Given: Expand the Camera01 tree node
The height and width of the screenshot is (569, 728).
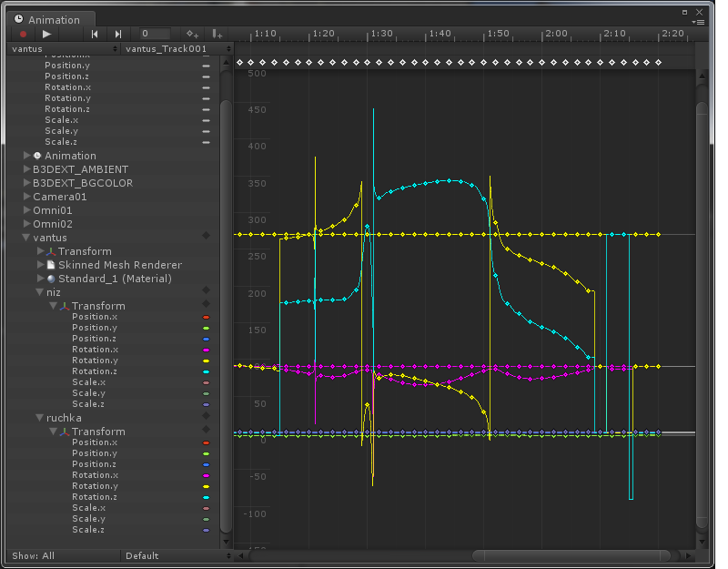Looking at the screenshot, I should (x=26, y=197).
